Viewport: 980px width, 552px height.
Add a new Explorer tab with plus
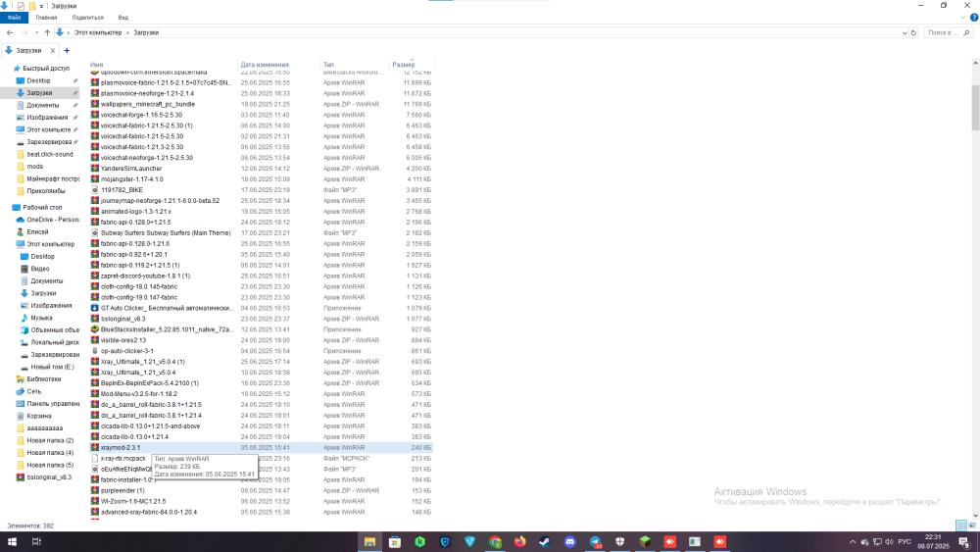pos(67,51)
